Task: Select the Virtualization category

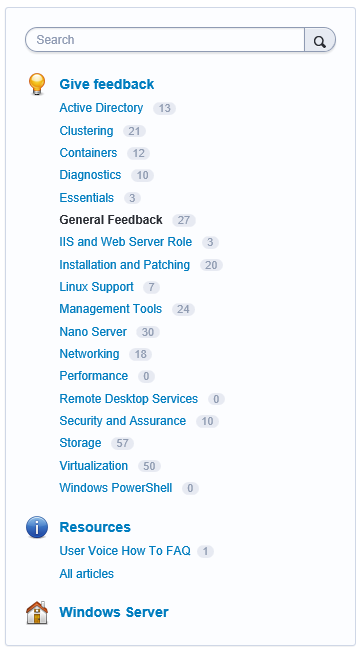Action: (93, 466)
